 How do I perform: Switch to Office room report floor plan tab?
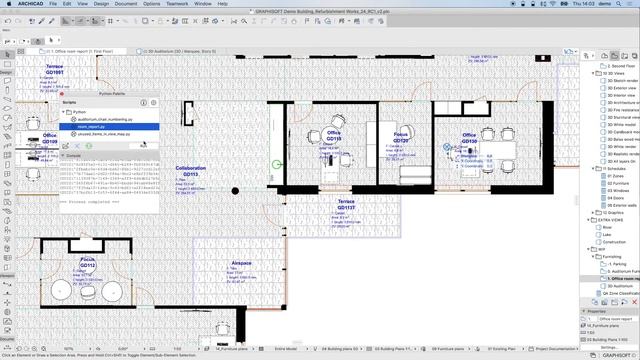coord(76,51)
